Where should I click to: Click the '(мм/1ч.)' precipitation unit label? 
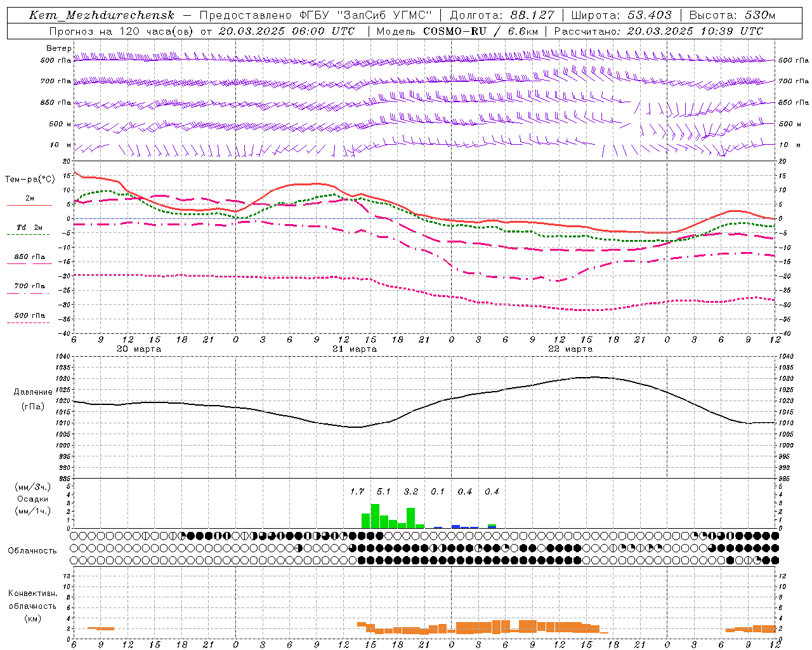pos(33,511)
